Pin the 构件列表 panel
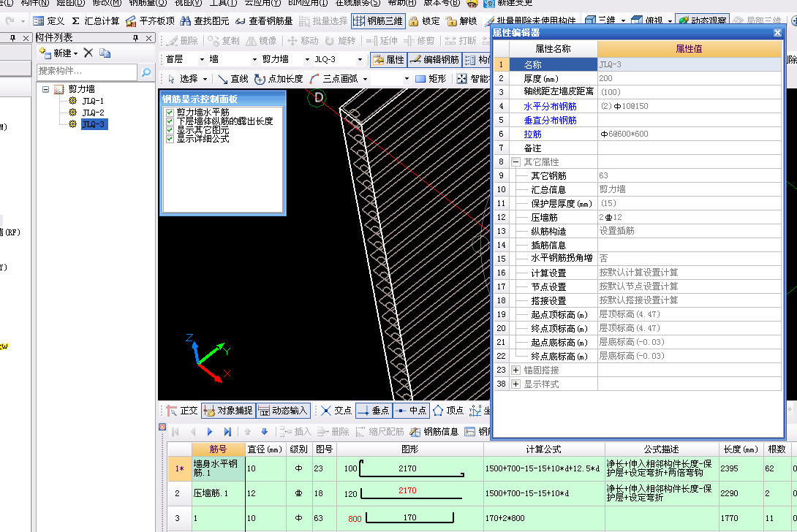This screenshot has width=797, height=532. click(135, 38)
